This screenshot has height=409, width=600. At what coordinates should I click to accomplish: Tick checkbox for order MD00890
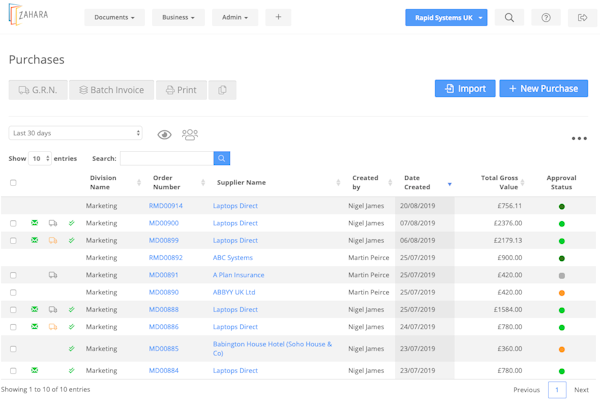coord(13,292)
